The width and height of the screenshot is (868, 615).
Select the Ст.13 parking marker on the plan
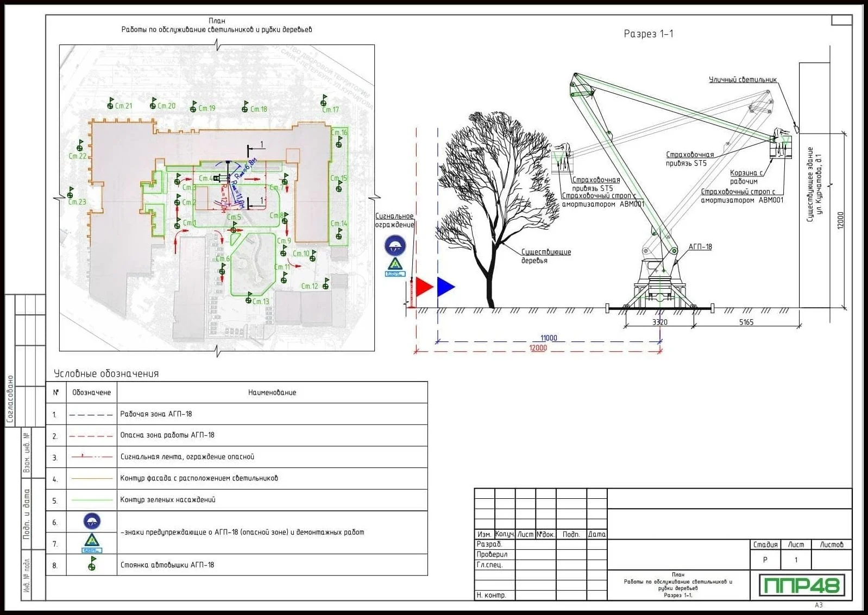click(x=249, y=299)
